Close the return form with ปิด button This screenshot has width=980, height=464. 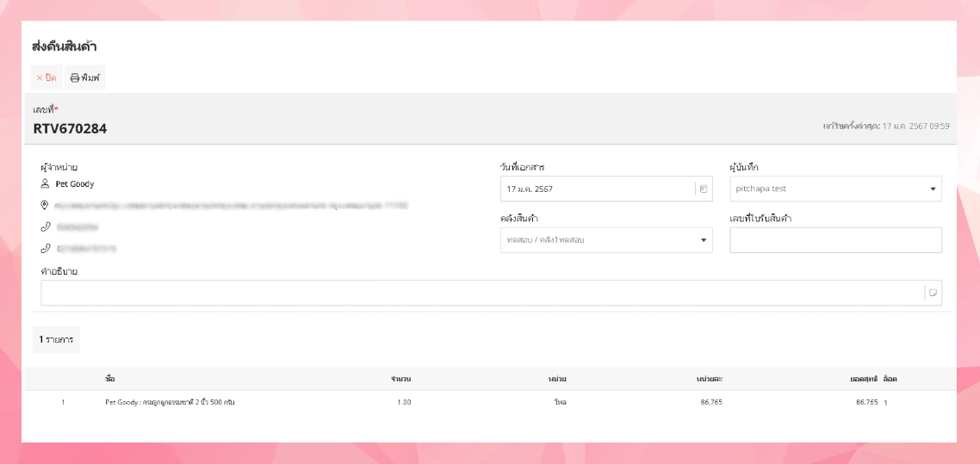[47, 77]
